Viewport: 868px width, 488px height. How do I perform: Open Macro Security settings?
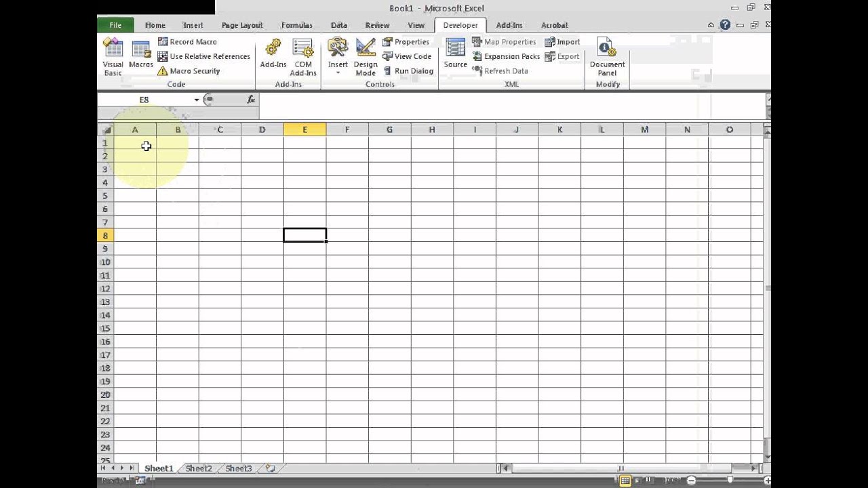coord(189,71)
